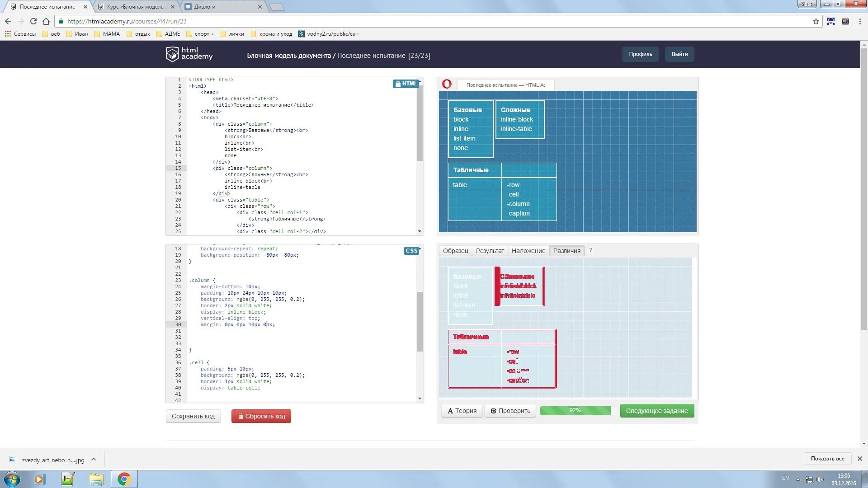Click the question mark help icon

point(590,250)
